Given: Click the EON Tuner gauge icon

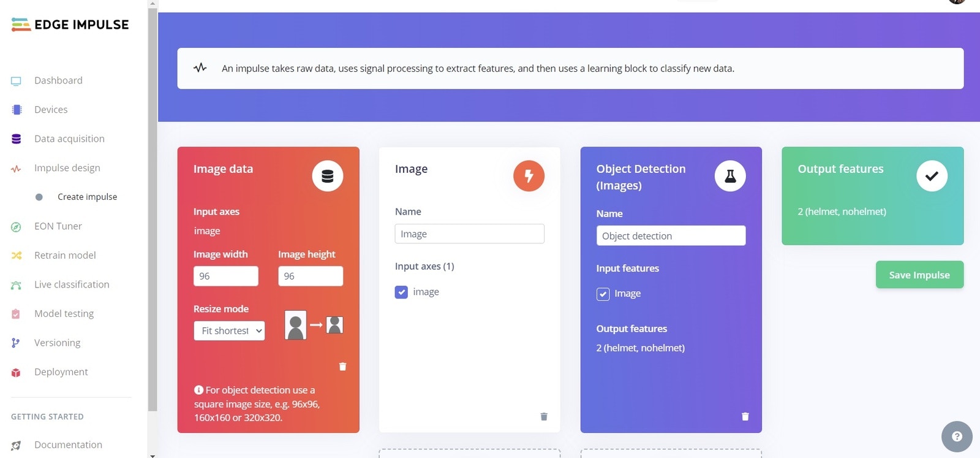Looking at the screenshot, I should pyautogui.click(x=16, y=227).
